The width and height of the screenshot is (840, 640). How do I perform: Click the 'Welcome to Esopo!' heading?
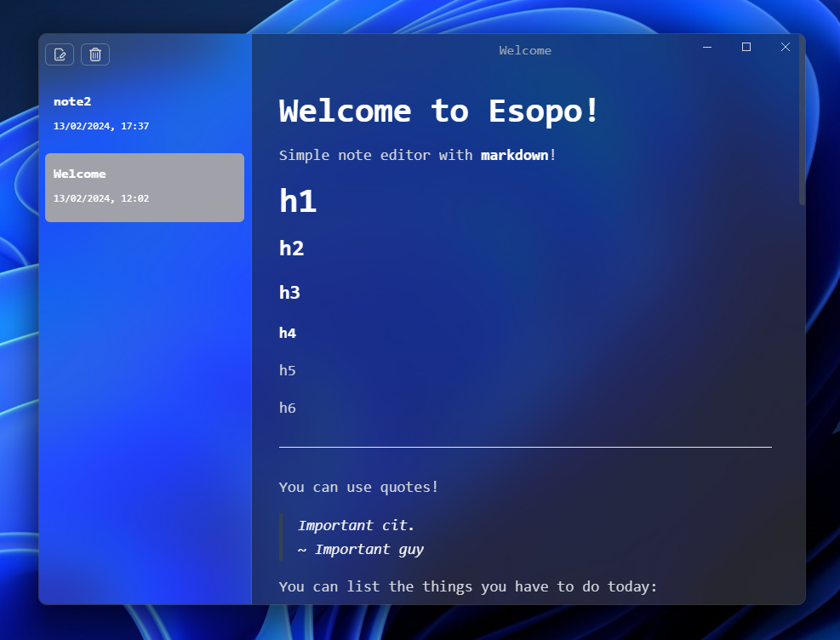[x=438, y=111]
